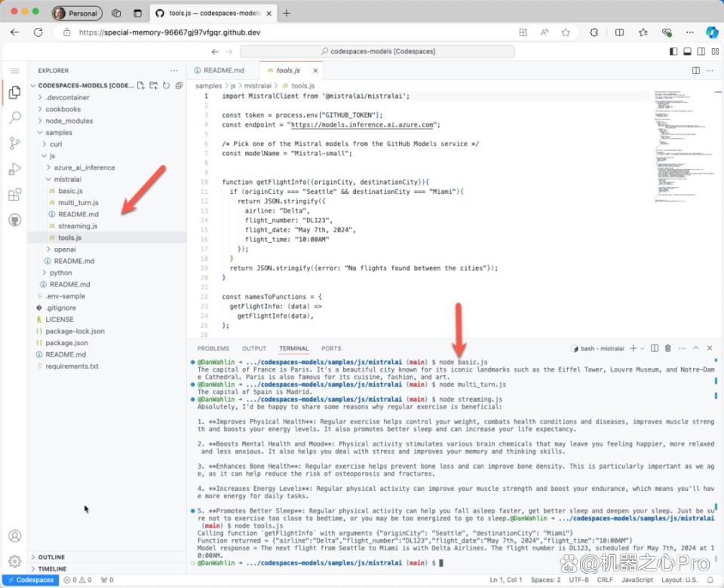Open the GitHub view in activity bar

(15, 220)
